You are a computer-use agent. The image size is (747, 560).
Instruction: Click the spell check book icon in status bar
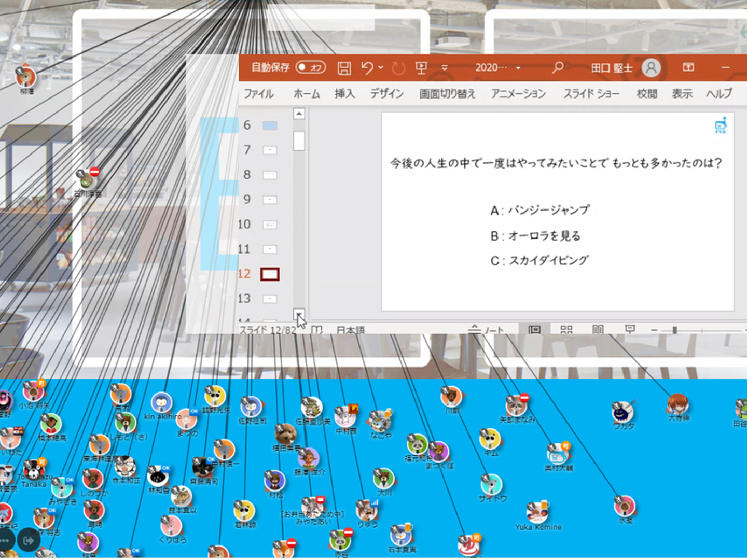point(317,330)
